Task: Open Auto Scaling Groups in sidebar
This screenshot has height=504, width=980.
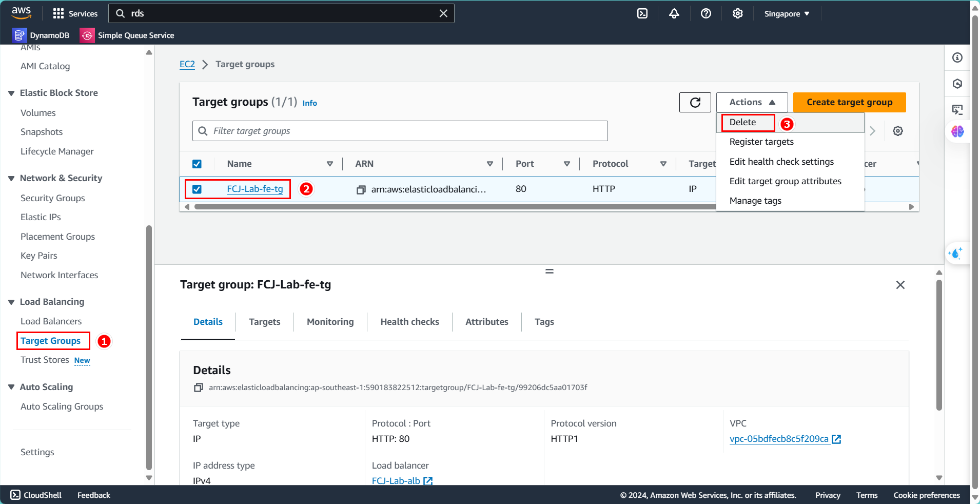Action: [x=62, y=406]
